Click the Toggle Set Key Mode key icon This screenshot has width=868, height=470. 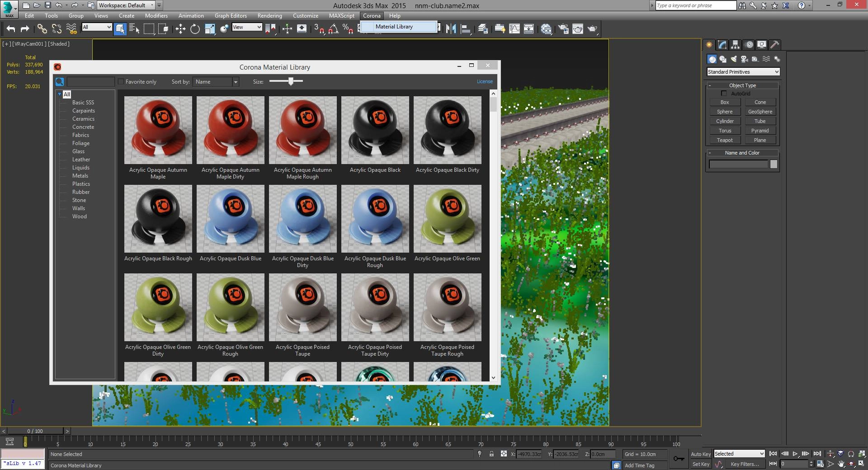[679, 459]
